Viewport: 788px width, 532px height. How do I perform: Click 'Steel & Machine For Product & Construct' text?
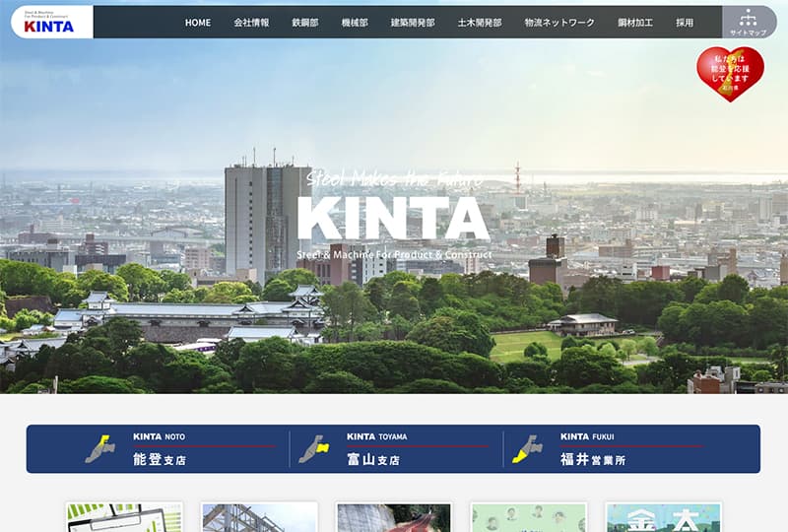[x=395, y=255]
